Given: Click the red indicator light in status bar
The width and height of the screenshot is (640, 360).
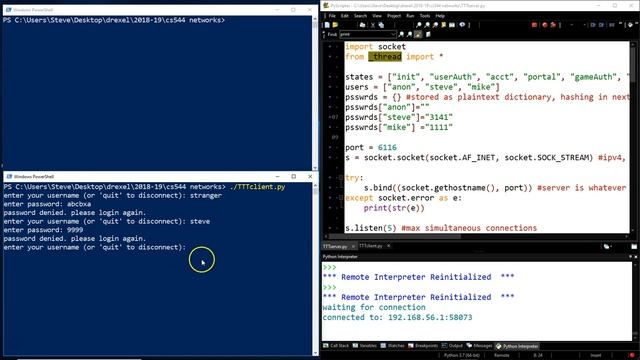Looking at the screenshot, I should click(x=632, y=355).
